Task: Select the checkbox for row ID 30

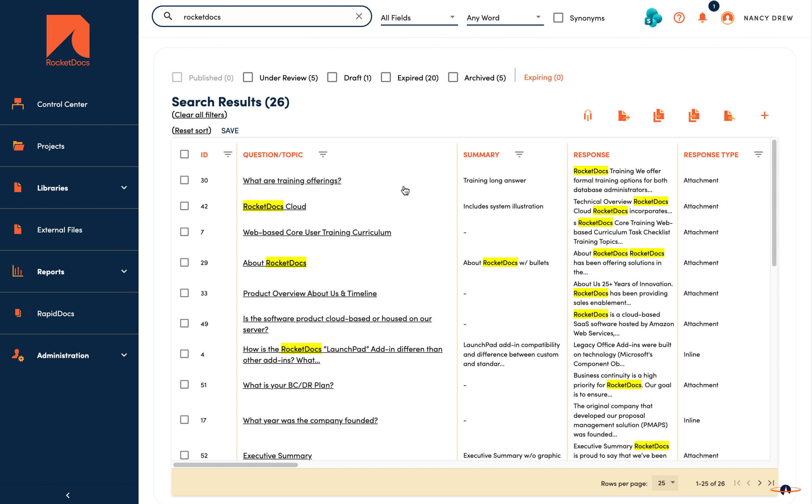Action: pos(184,180)
